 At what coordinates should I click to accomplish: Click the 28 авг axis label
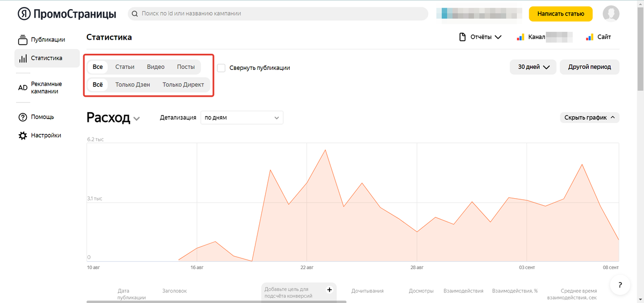tap(417, 267)
